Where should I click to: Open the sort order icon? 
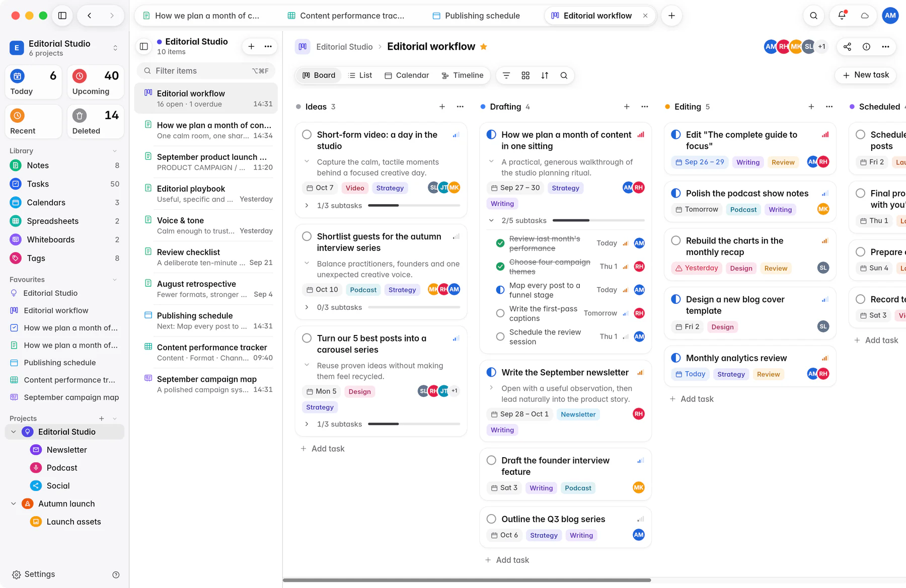tap(545, 75)
